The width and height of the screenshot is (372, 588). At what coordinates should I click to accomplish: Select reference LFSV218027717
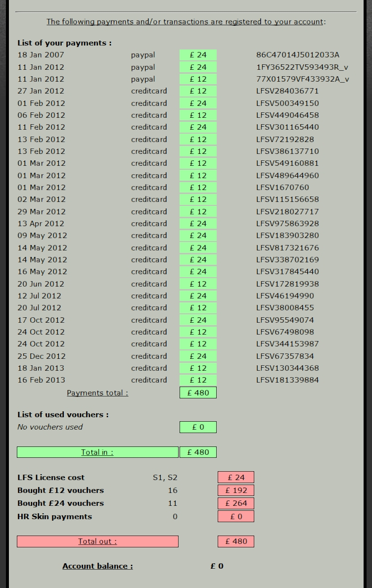click(287, 211)
